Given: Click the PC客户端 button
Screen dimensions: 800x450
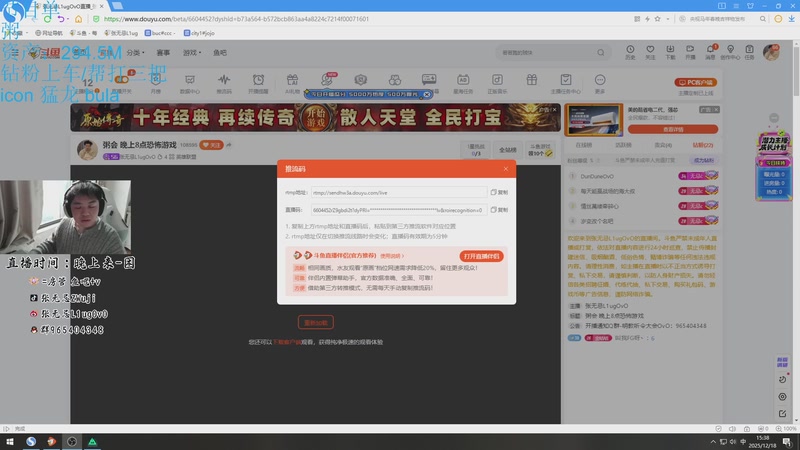Looking at the screenshot, I should click(x=696, y=82).
